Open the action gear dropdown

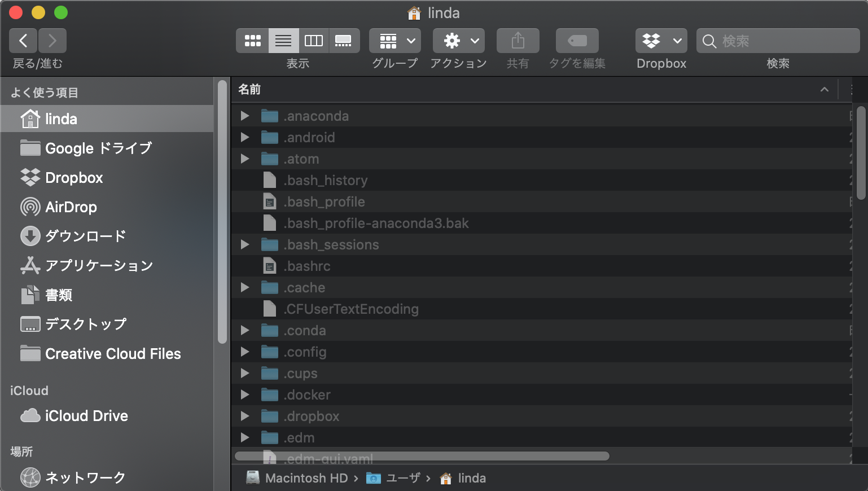click(x=458, y=41)
